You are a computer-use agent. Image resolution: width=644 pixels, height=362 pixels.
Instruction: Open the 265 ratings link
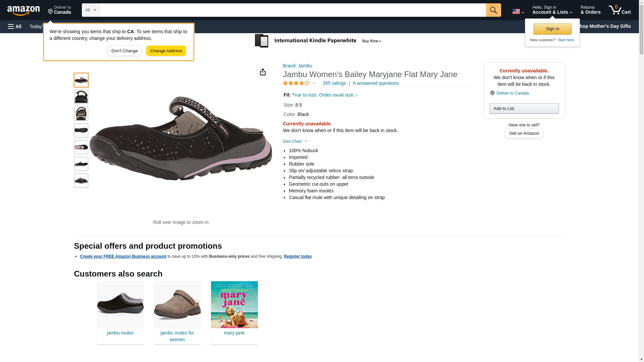pyautogui.click(x=334, y=83)
